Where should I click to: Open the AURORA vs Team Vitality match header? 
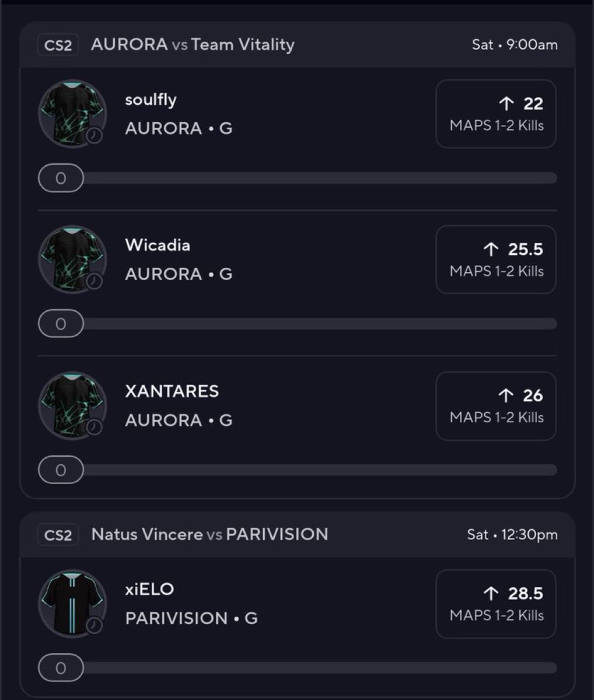(193, 45)
